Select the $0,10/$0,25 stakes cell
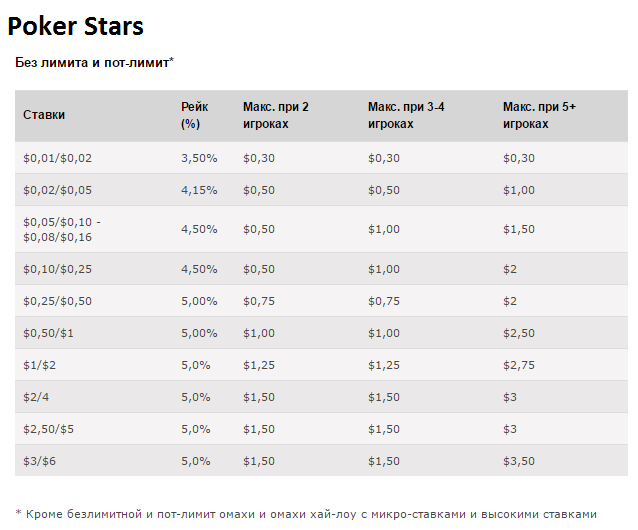This screenshot has height=530, width=638. pos(57,269)
